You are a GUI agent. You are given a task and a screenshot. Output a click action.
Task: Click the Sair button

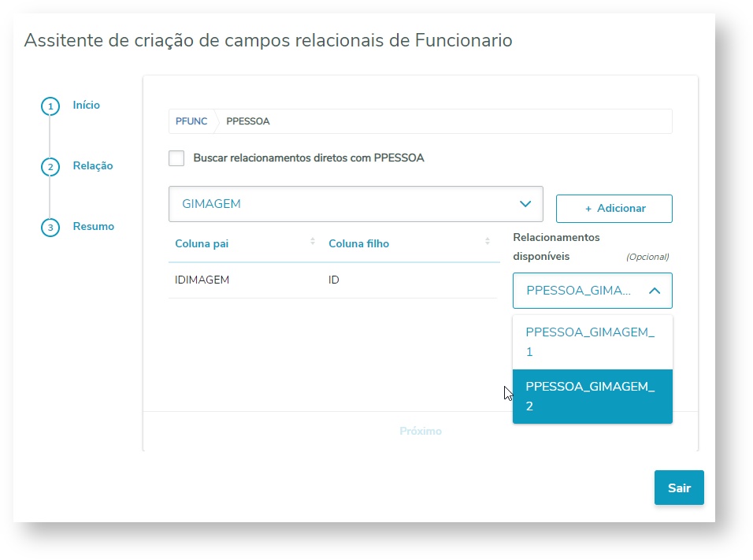tap(679, 488)
